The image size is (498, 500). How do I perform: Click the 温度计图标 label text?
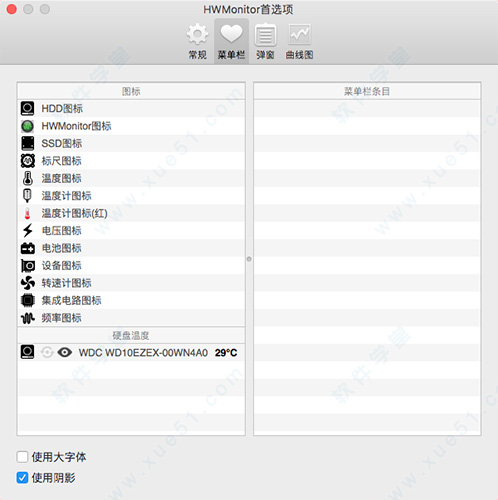[x=66, y=196]
